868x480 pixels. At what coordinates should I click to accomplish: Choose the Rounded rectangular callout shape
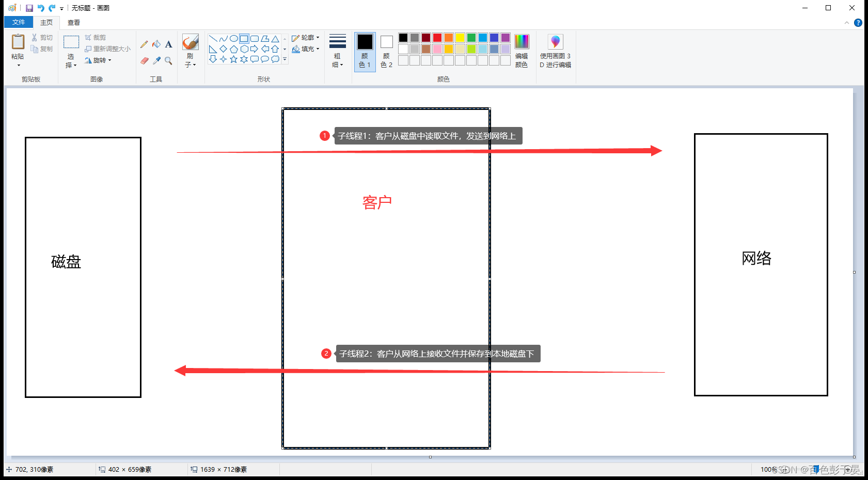(x=254, y=59)
